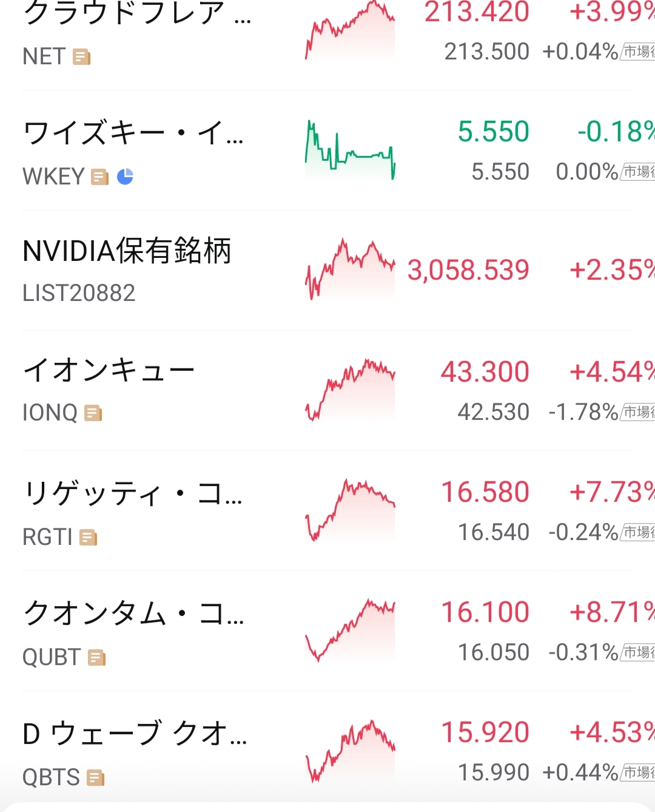Select the イオンキュー stock name
This screenshot has height=812, width=655.
[109, 370]
